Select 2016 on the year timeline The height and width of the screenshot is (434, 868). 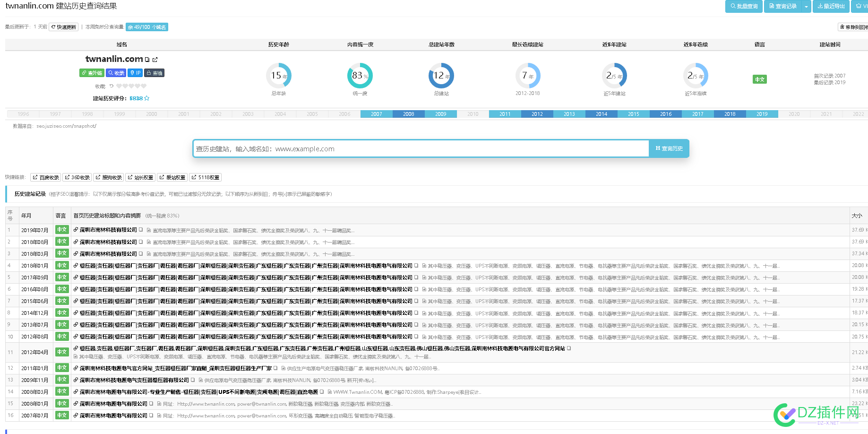pyautogui.click(x=665, y=114)
